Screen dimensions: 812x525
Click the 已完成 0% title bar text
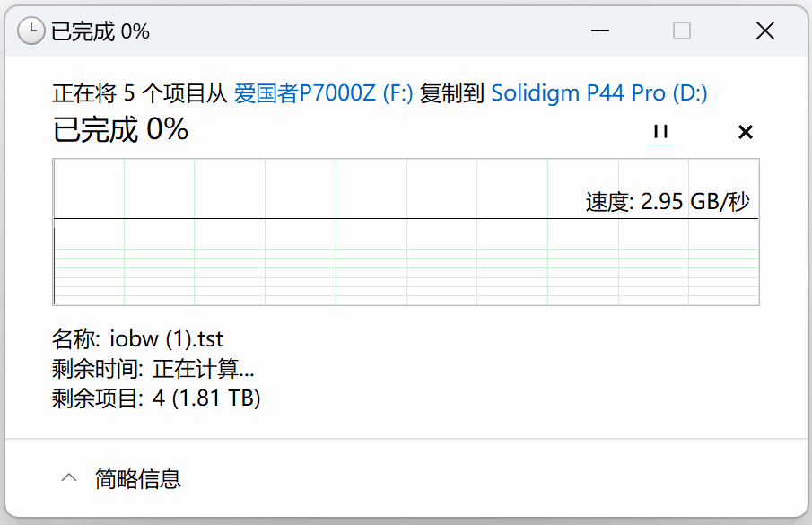100,31
